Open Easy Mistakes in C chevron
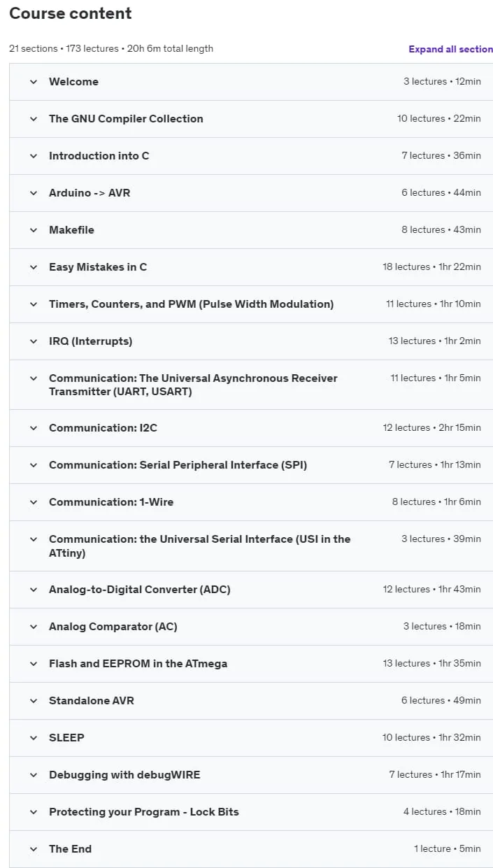493x868 pixels. click(x=33, y=267)
